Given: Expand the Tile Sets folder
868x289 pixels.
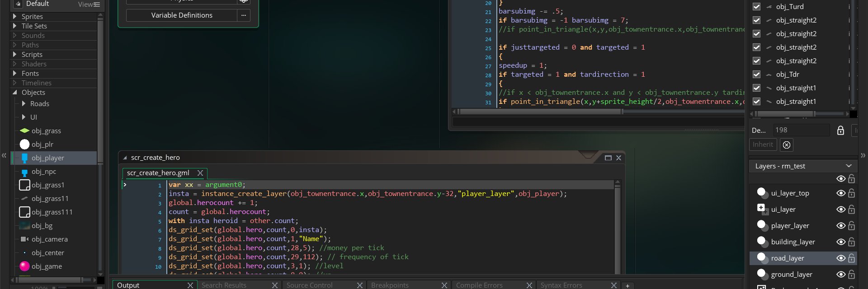Looking at the screenshot, I should [x=15, y=26].
